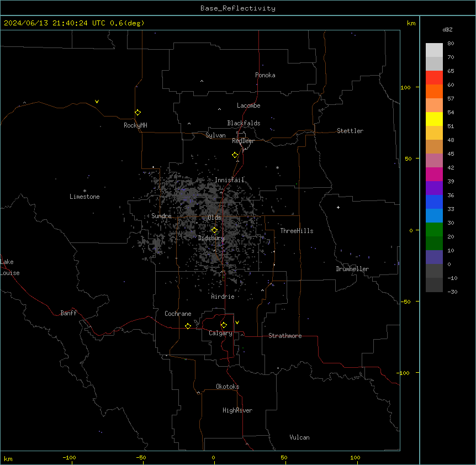This screenshot has width=476, height=465.
Task: Click the white asterisk above Limestone
Action: pyautogui.click(x=84, y=191)
